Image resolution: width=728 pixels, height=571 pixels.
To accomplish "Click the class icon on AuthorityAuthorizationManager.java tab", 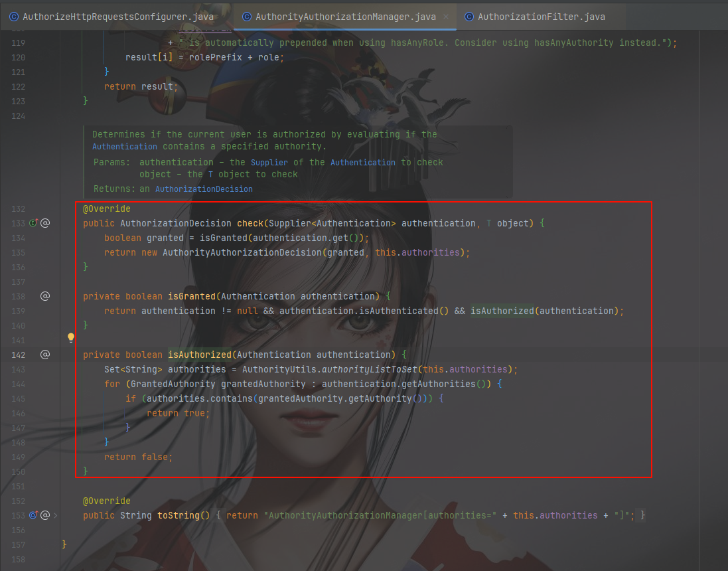I will (x=247, y=17).
